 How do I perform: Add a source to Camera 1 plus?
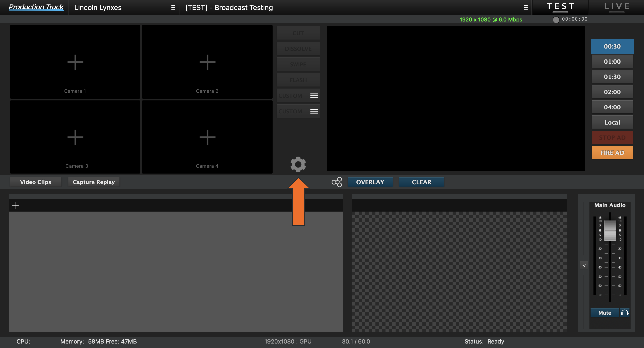[75, 62]
